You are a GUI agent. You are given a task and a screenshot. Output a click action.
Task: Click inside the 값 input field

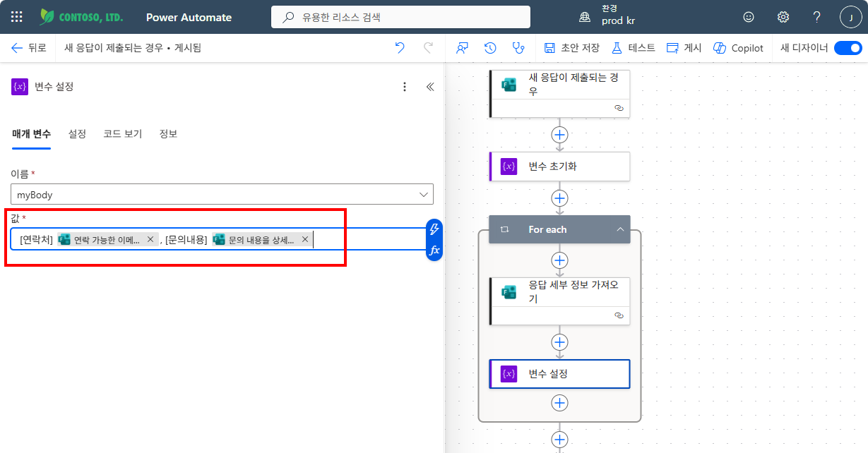(x=218, y=239)
